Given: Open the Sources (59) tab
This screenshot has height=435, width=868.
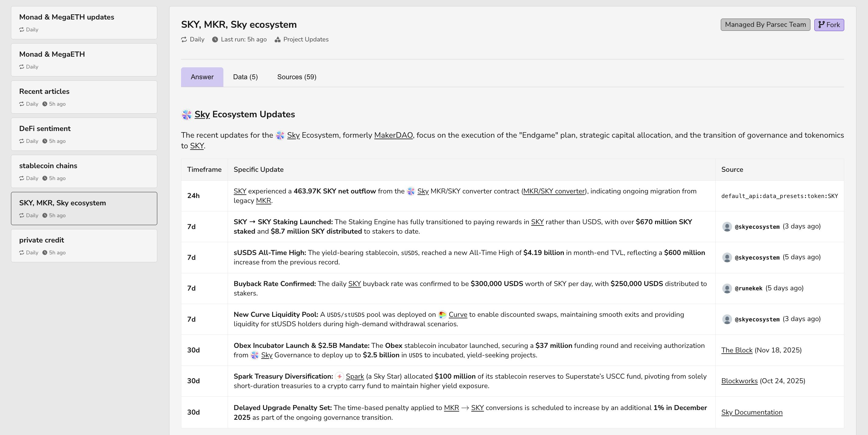Looking at the screenshot, I should pos(297,77).
